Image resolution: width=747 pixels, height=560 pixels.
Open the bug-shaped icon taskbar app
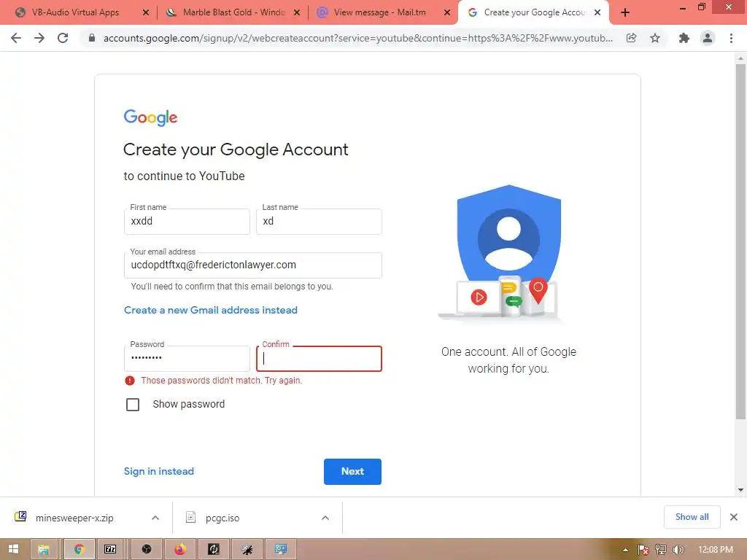click(x=247, y=549)
